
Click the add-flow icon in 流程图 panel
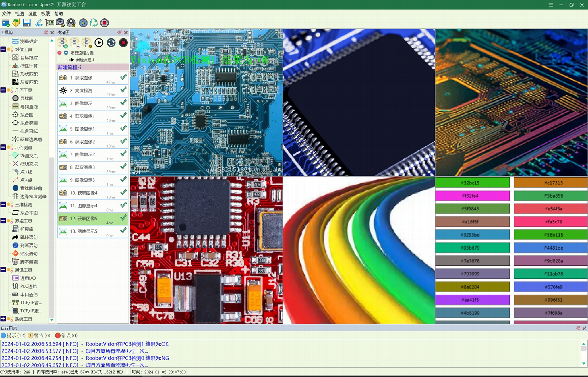[x=63, y=42]
